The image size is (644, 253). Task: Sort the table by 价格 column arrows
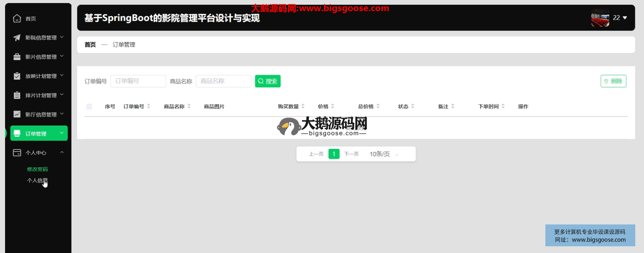tap(332, 107)
